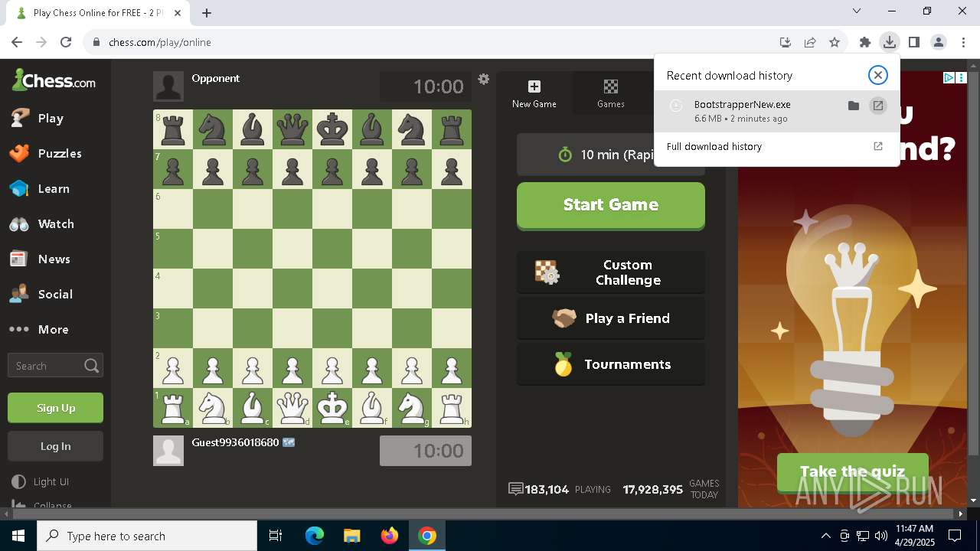Show BootstrapperNew.exe in folder
This screenshot has height=551, width=980.
[x=854, y=106]
